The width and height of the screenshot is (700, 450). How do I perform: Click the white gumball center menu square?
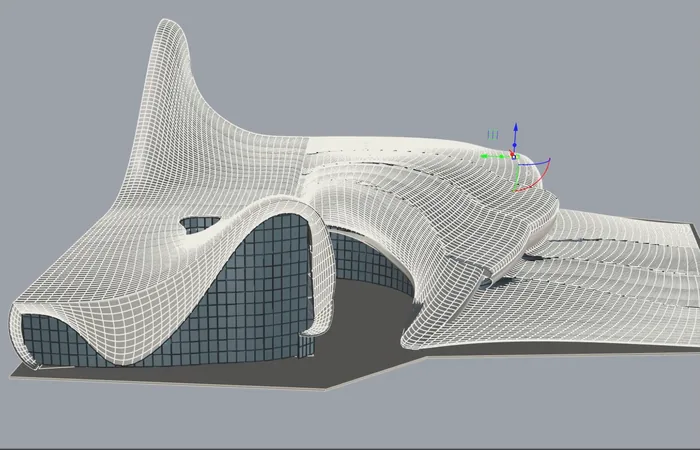514,157
